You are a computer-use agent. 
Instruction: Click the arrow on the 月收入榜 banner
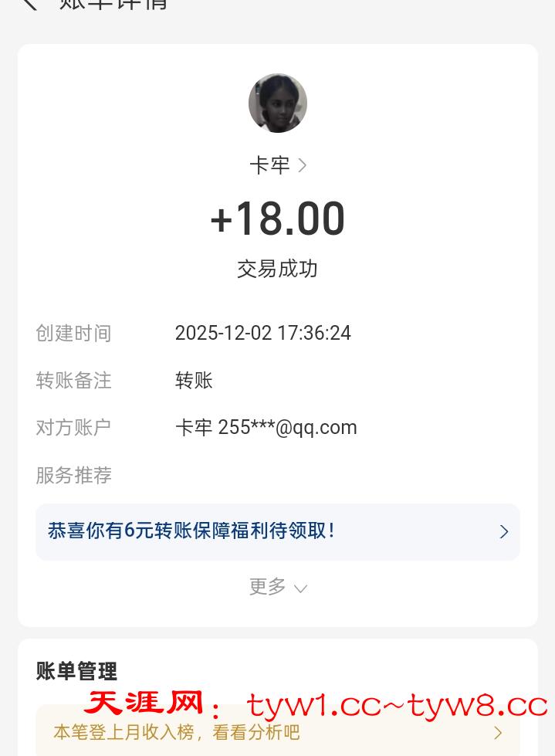[x=498, y=732]
